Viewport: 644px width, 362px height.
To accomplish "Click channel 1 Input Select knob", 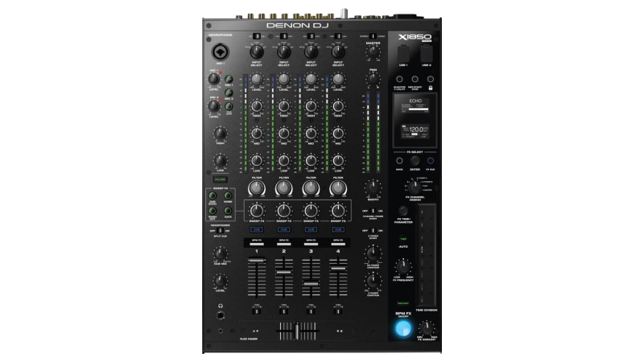I will pyautogui.click(x=256, y=51).
